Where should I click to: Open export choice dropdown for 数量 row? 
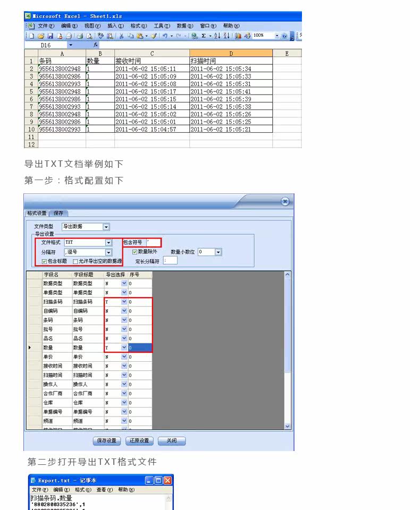[x=124, y=347]
